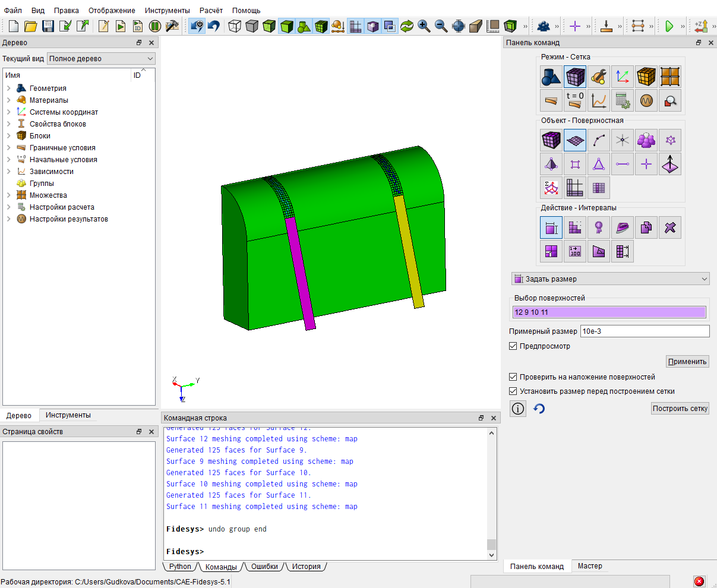Open a file with the folder icon
Viewport: 717px width, 588px height.
tap(31, 26)
